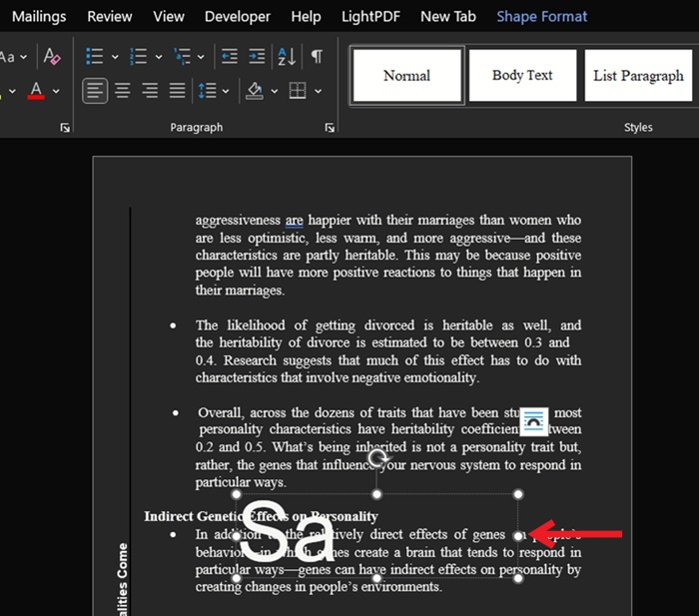Screen dimensions: 699x616
Task: Open the New Tab ribbon tab
Action: click(x=448, y=17)
